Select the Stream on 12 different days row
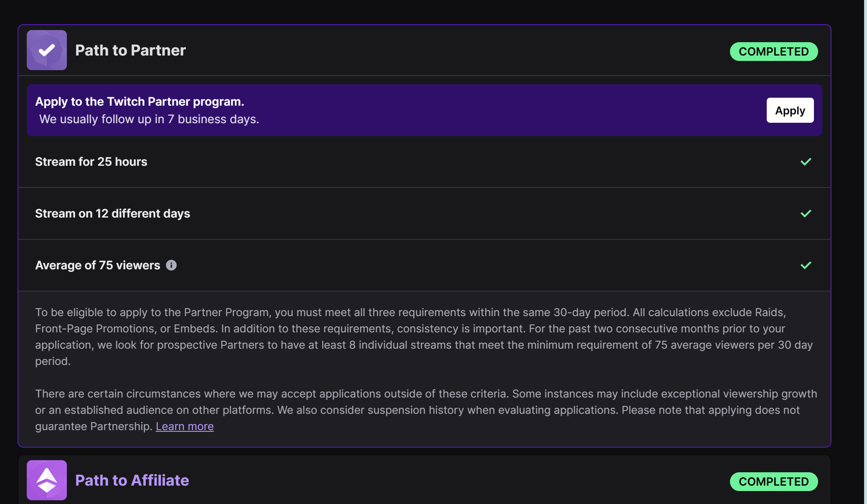This screenshot has width=867, height=504. (425, 213)
